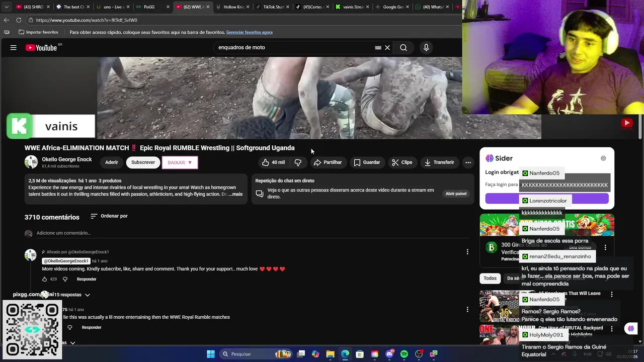This screenshot has width=644, height=362.
Task: Click the taskbar Pesquisar search box
Action: 257,354
